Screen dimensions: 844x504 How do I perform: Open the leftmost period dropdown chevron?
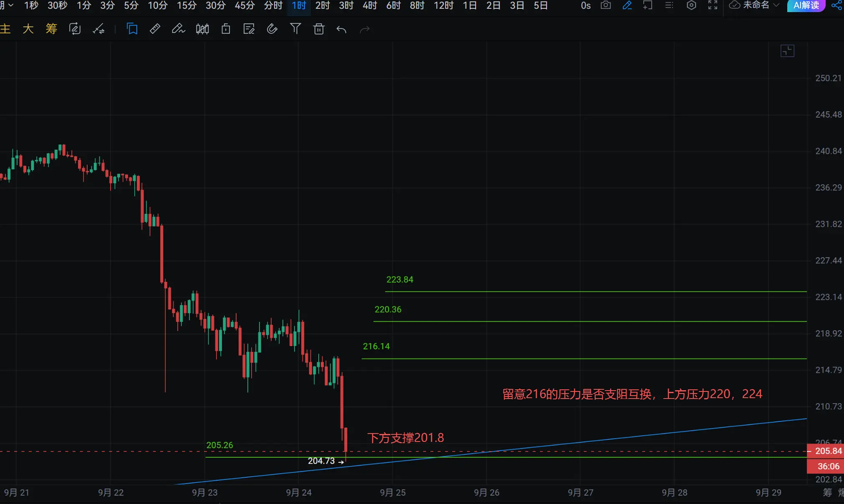pyautogui.click(x=11, y=5)
